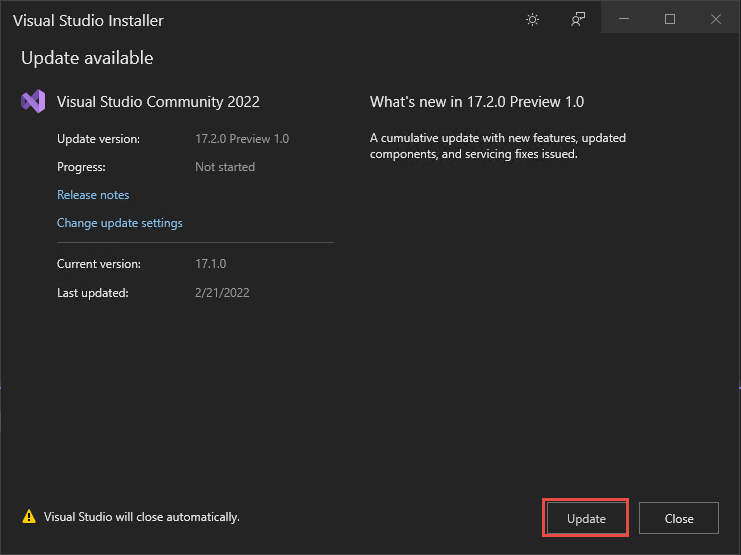Screen dimensions: 741x555
Task: Click the Visual Studio Installer title text
Action: pos(88,20)
